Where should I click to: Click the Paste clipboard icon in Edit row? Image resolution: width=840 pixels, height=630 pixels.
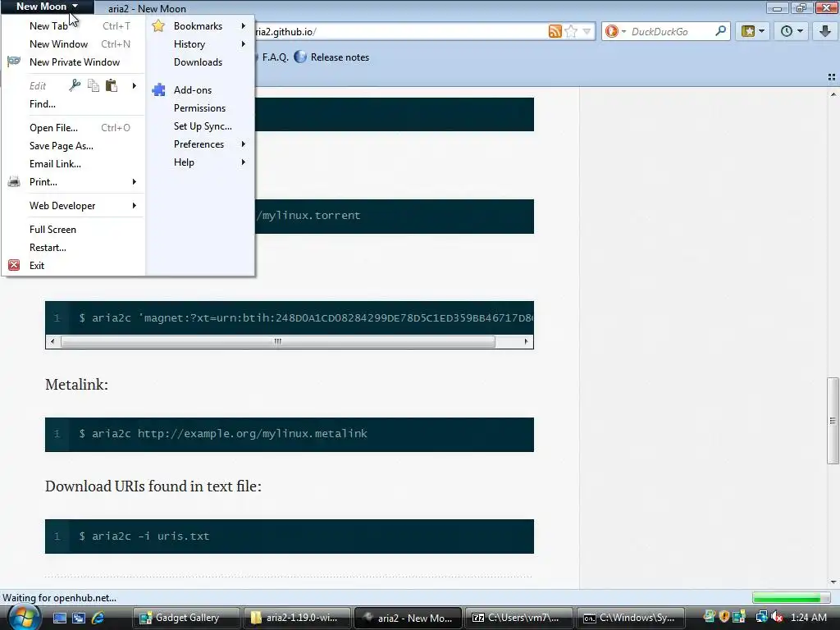click(x=112, y=85)
